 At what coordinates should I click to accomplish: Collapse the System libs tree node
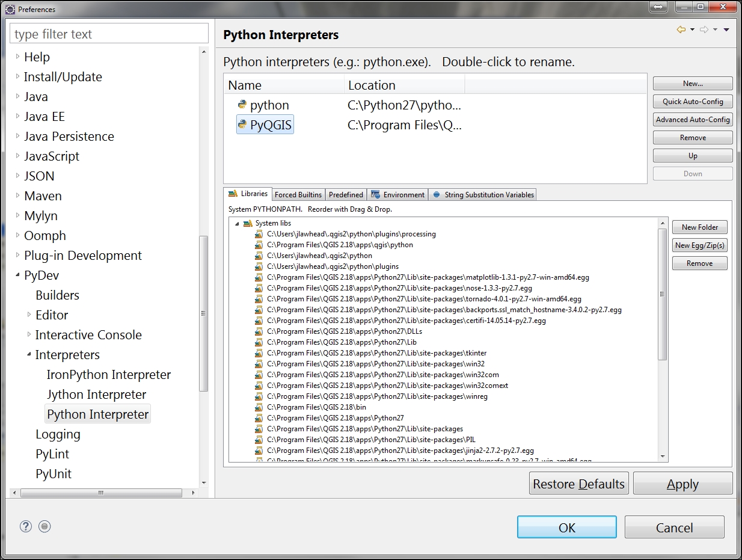tap(237, 223)
